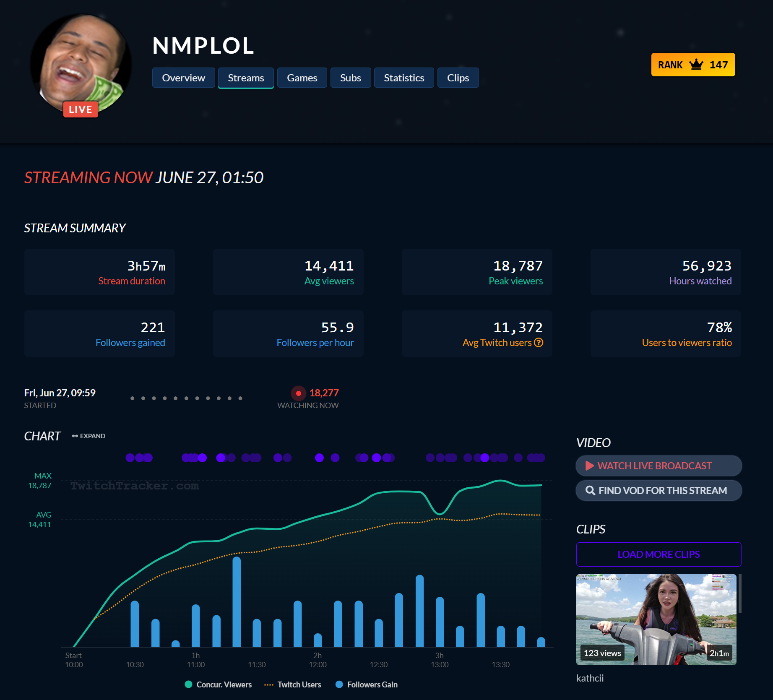Click the 18,787 Peak viewers card
The height and width of the screenshot is (700, 773).
coord(477,272)
